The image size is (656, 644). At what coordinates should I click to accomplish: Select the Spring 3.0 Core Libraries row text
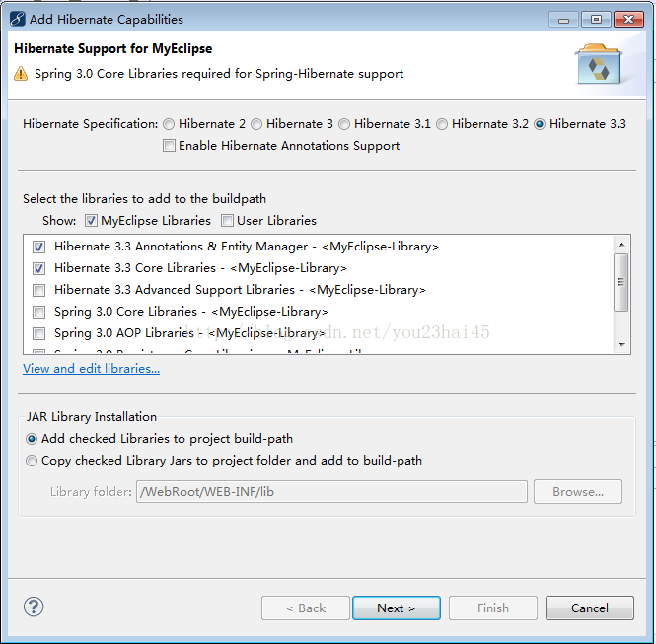(191, 312)
